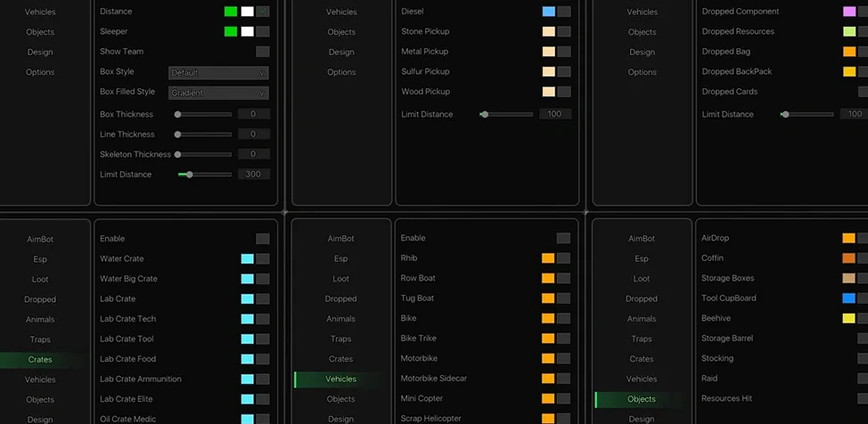The image size is (868, 424).
Task: Open the Box Style Default dropdown
Action: click(218, 72)
